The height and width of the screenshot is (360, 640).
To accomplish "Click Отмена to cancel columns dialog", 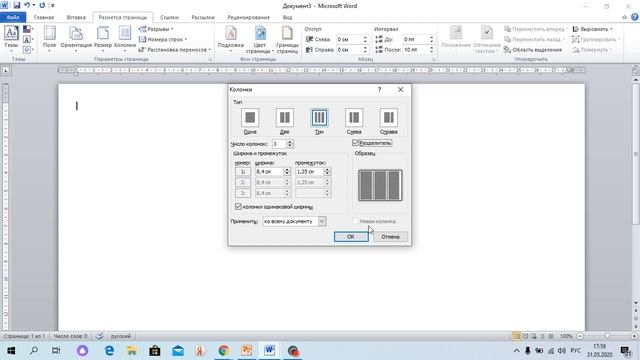I will click(x=390, y=237).
